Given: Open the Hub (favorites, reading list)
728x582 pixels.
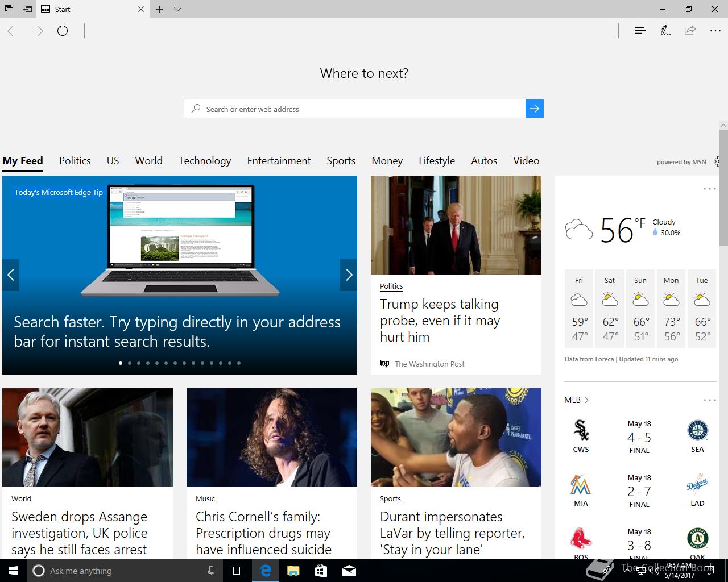Looking at the screenshot, I should [640, 31].
